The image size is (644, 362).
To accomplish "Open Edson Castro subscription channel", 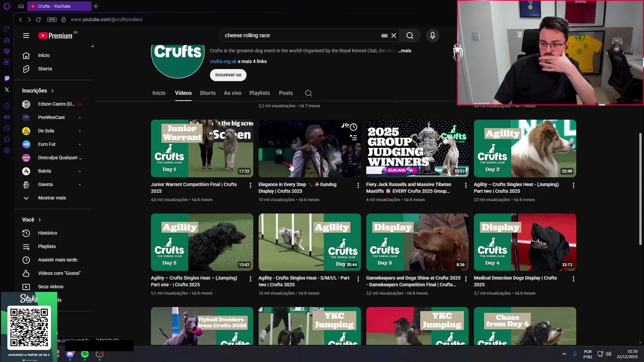I will (x=52, y=104).
